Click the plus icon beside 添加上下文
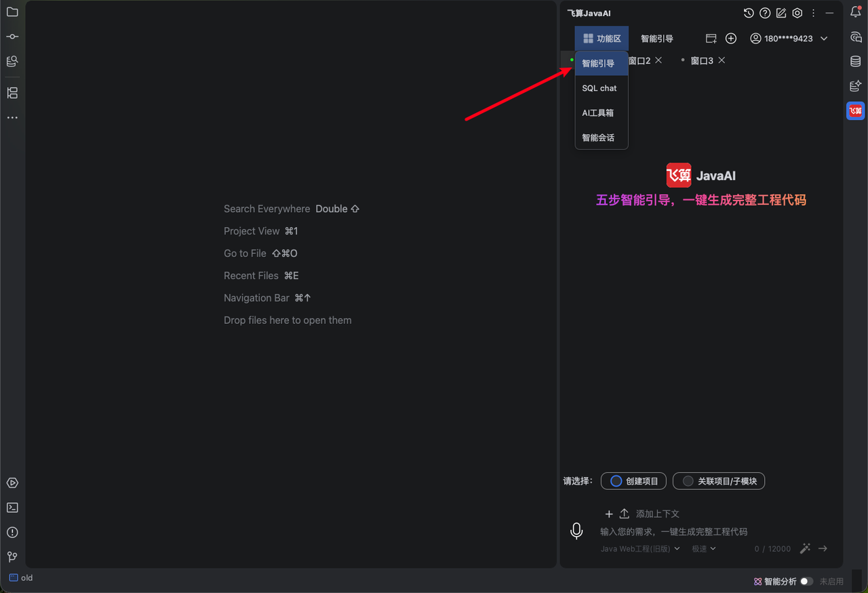 tap(609, 514)
